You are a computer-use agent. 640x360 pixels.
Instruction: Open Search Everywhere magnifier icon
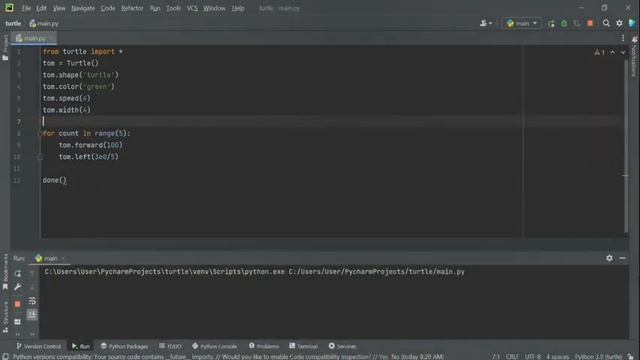click(x=606, y=24)
